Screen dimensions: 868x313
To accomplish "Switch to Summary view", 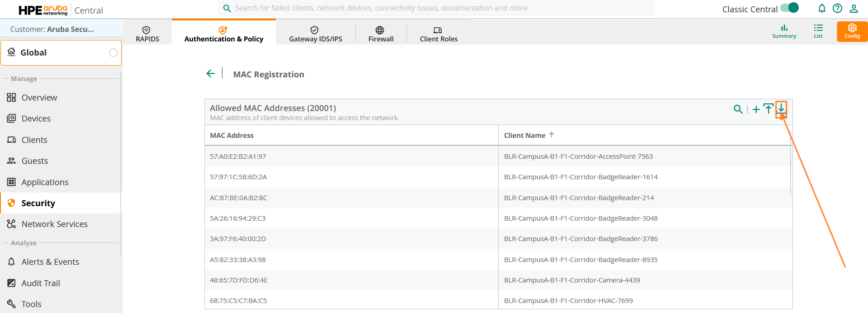I will [x=784, y=31].
